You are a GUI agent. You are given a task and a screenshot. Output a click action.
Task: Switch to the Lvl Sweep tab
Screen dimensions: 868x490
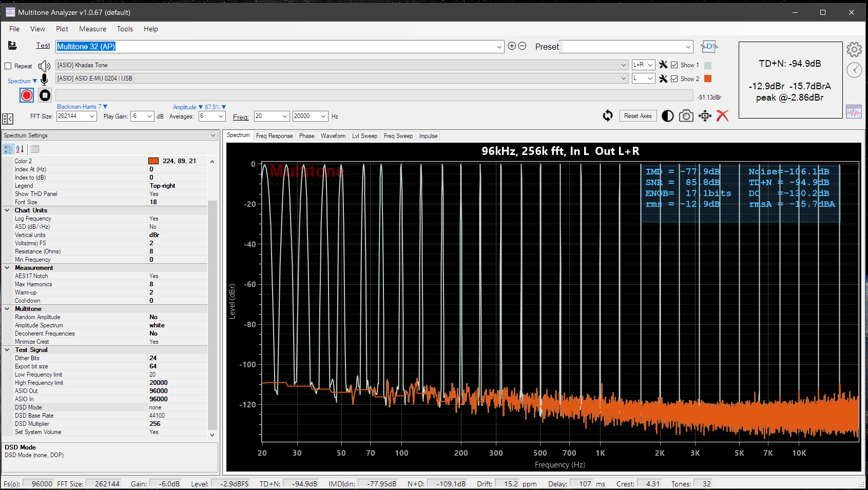click(364, 136)
